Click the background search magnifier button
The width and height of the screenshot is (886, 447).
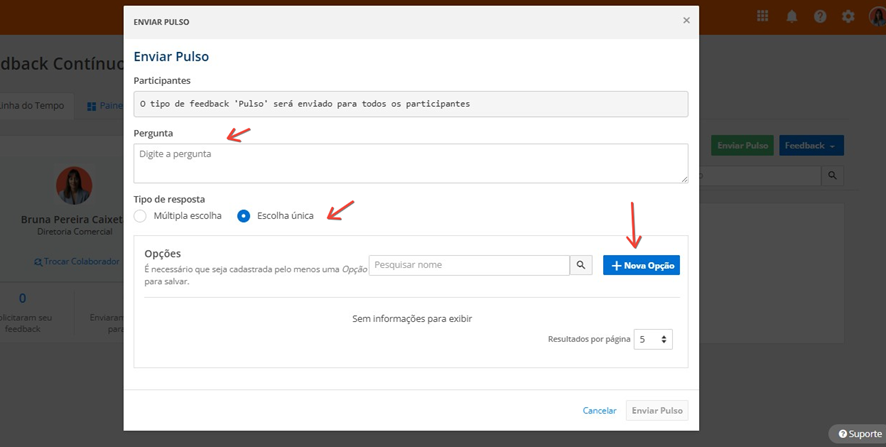832,176
